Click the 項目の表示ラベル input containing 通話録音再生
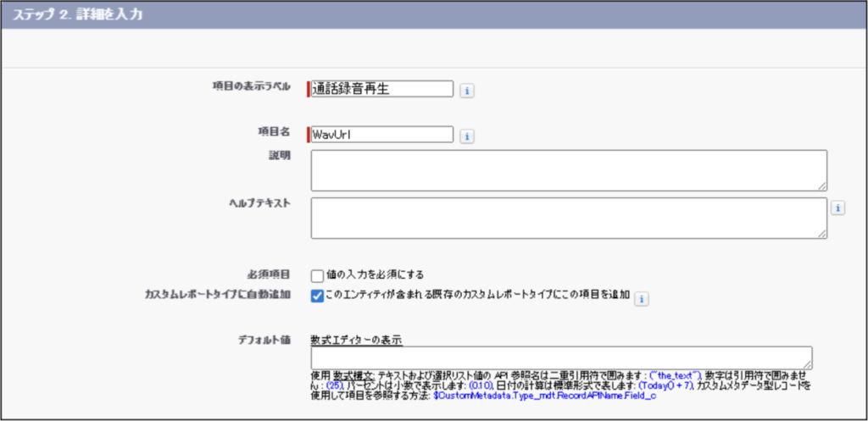The image size is (868, 421). pos(382,89)
